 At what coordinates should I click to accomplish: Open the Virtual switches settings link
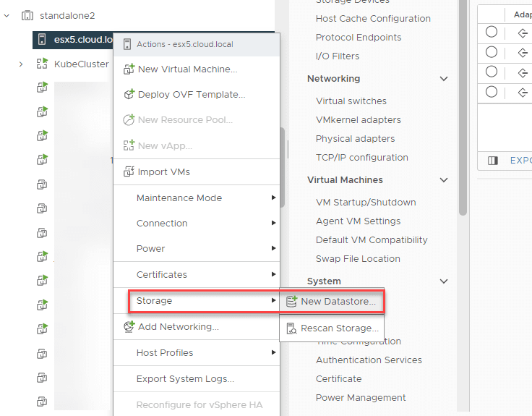[x=351, y=101]
